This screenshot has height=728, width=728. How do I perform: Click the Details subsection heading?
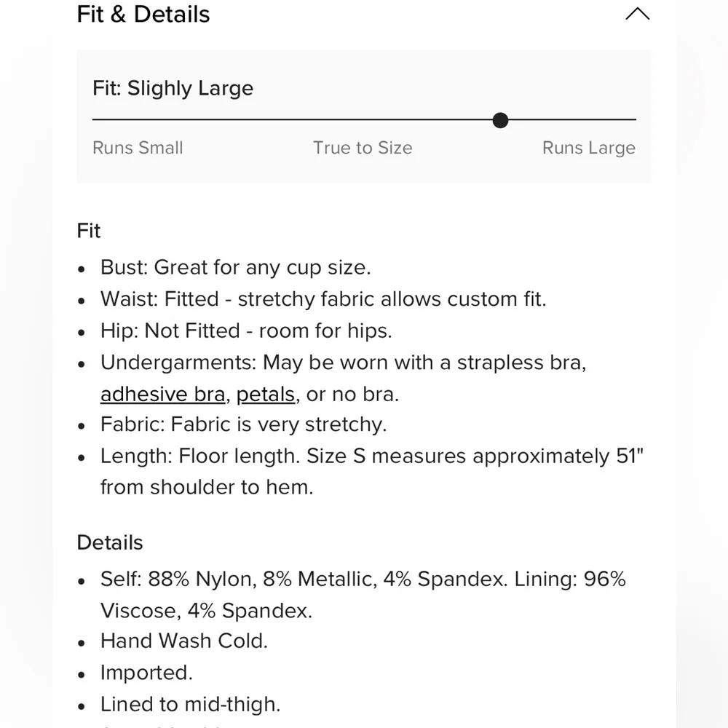point(110,542)
